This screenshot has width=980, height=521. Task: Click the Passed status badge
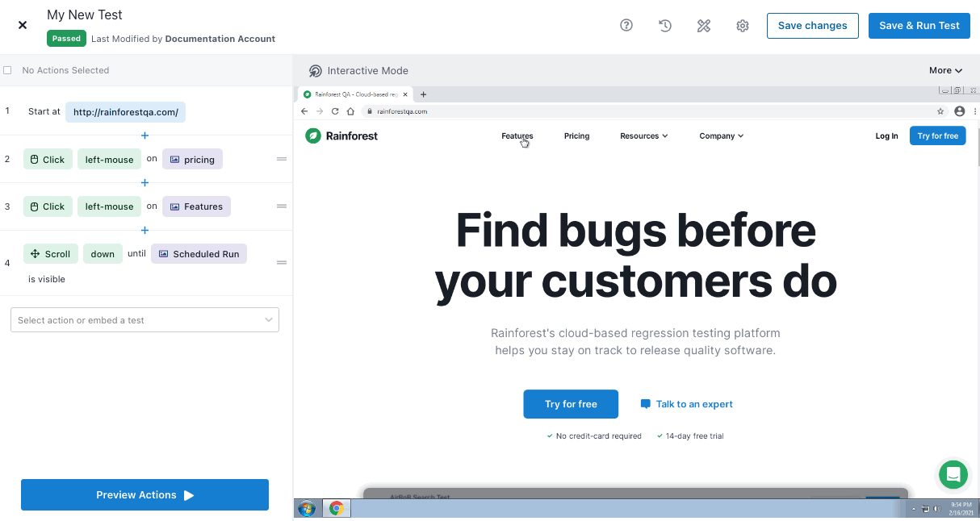coord(66,39)
